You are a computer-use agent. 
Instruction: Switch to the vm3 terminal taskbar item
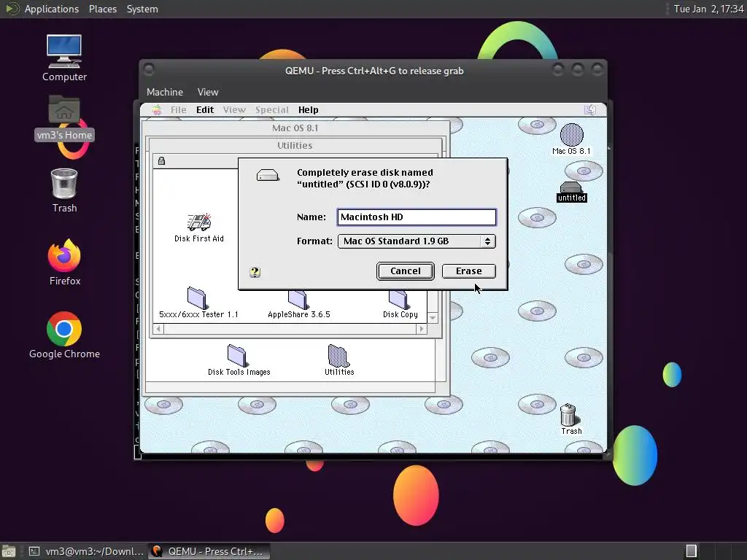(x=86, y=551)
